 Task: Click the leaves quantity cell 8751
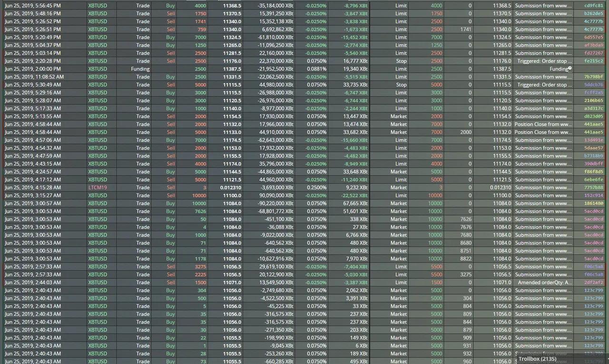(465, 251)
